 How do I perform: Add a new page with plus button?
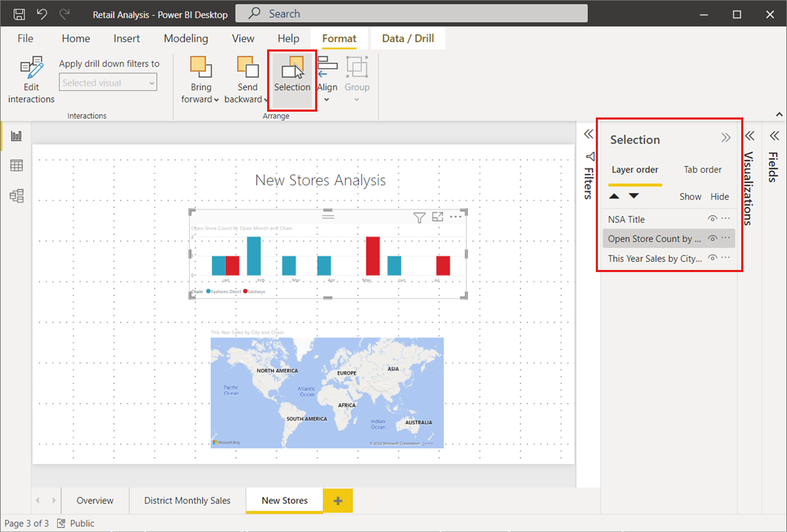coord(338,500)
